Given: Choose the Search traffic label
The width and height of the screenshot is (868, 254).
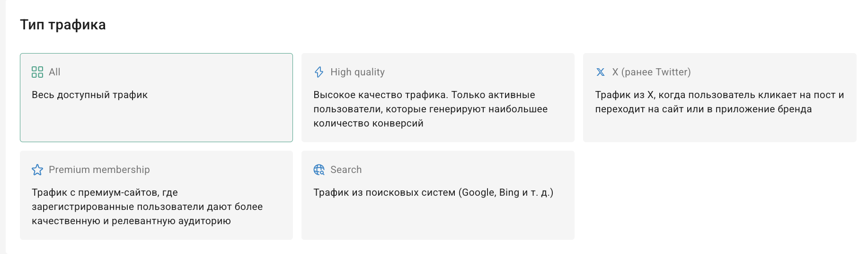Looking at the screenshot, I should tap(346, 170).
